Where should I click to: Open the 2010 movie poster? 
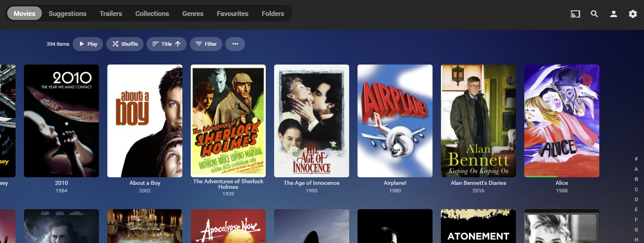[x=61, y=121]
